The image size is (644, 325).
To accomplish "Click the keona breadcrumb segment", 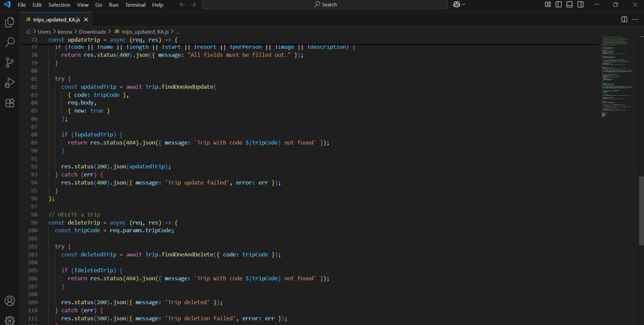I will pyautogui.click(x=65, y=32).
